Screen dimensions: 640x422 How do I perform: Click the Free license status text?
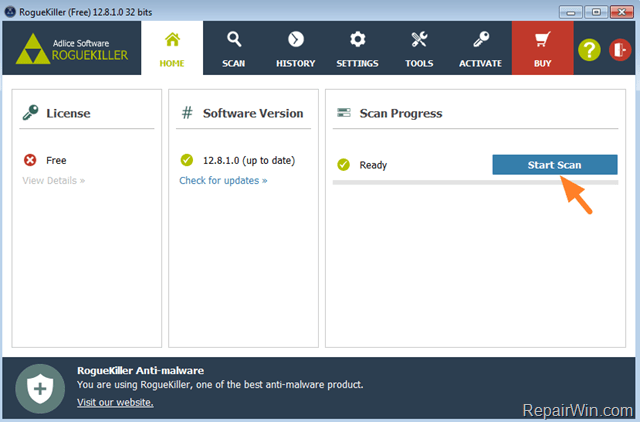point(56,160)
